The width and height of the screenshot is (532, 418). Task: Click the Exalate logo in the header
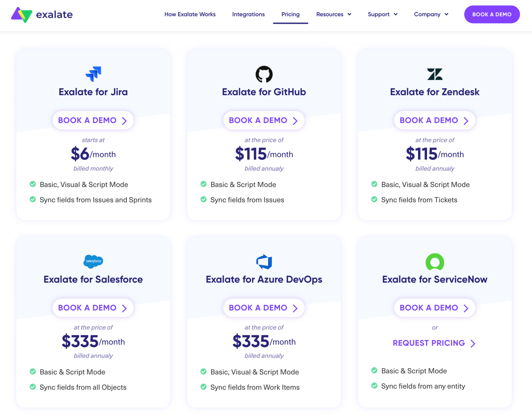(42, 14)
